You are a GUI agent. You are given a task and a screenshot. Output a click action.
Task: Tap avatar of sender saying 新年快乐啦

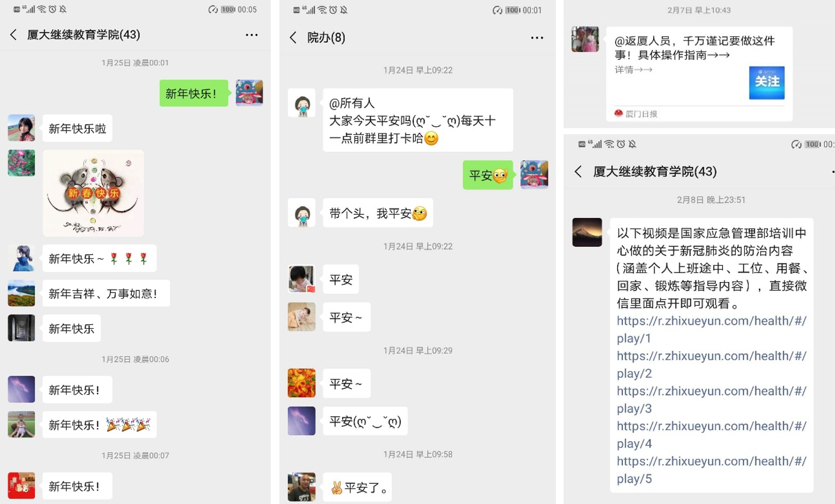pos(21,128)
